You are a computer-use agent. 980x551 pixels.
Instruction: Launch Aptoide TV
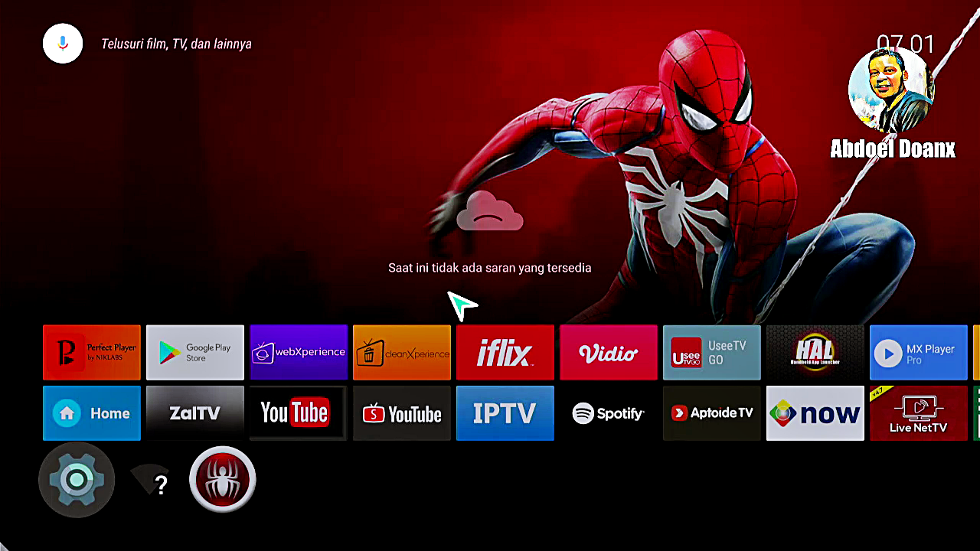click(712, 413)
